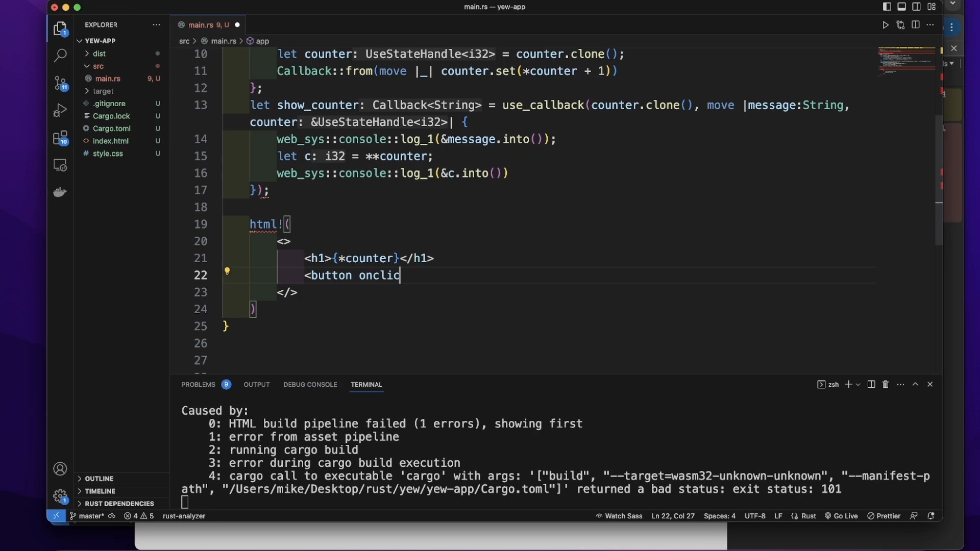Open the Remote Explorer icon
Viewport: 980px width, 551px height.
60,165
